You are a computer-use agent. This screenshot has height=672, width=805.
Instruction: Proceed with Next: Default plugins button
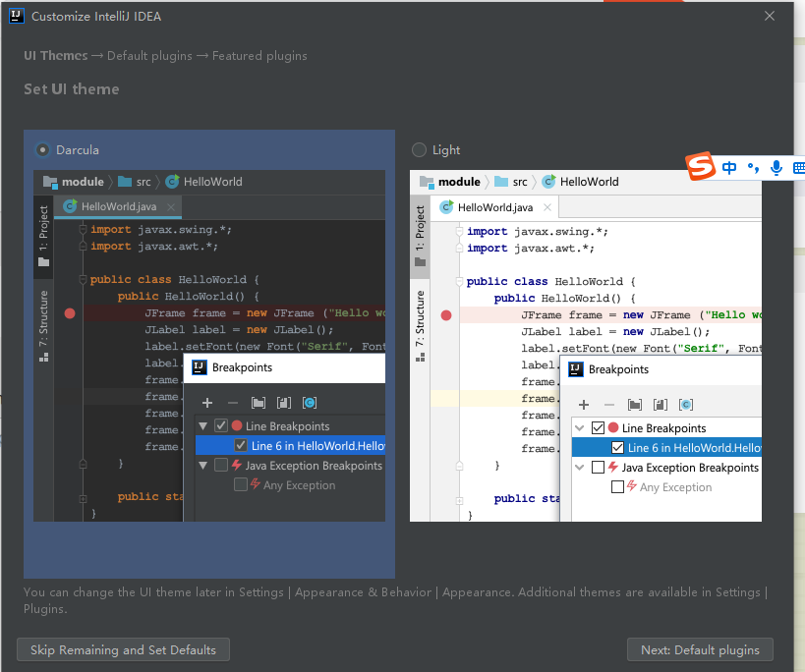(700, 650)
